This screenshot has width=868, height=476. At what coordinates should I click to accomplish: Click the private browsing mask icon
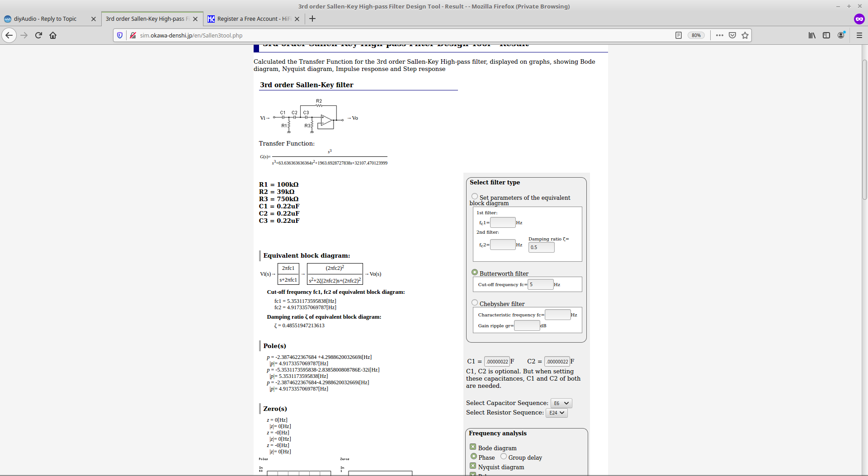coord(859,19)
